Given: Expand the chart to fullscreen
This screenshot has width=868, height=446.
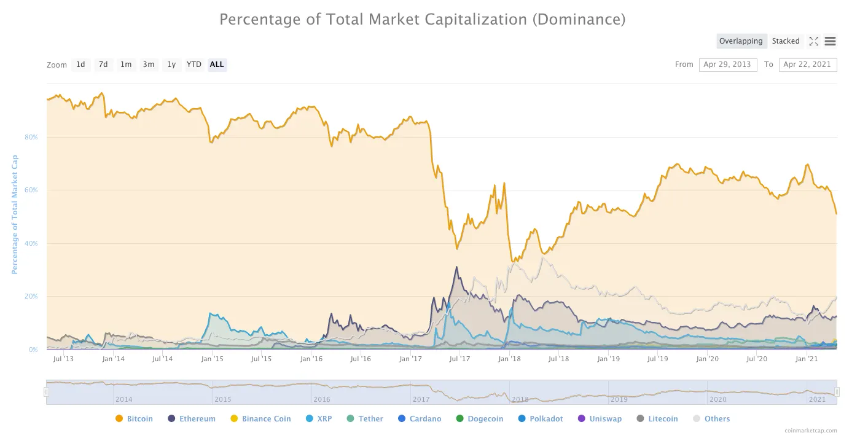Looking at the screenshot, I should click(814, 41).
